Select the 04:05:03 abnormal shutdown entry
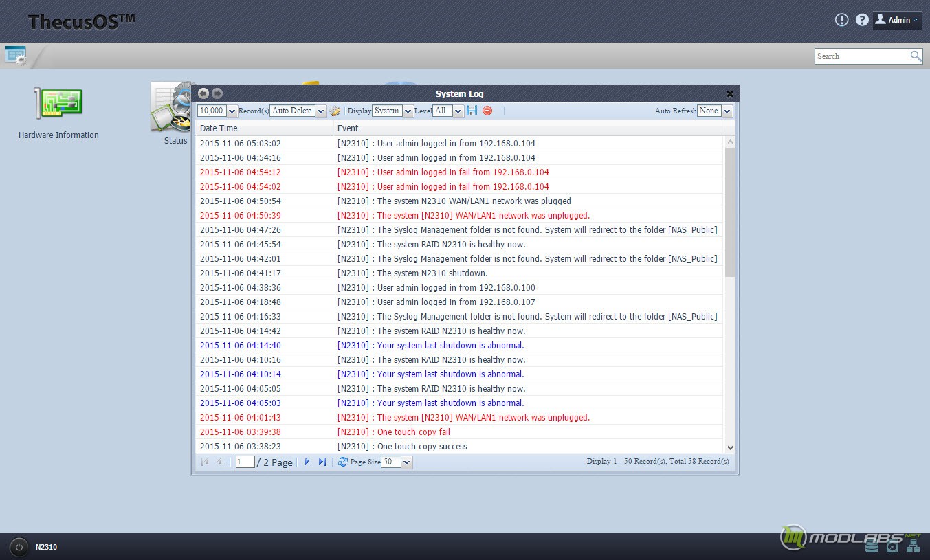Screen dimensions: 930x560 click(459, 403)
